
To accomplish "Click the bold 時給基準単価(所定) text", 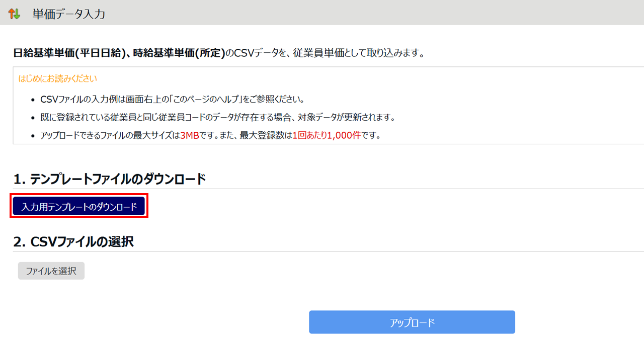I will point(179,53).
